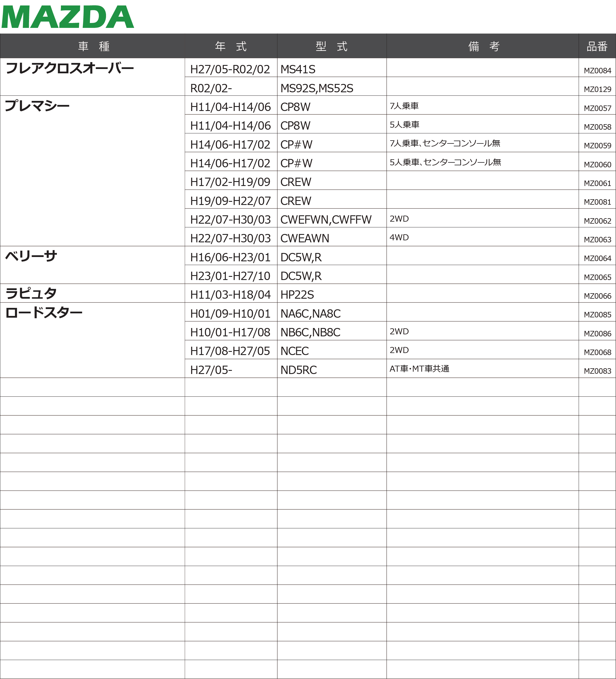The height and width of the screenshot is (679, 616).
Task: Click the ND5RC model cell
Action: [299, 370]
